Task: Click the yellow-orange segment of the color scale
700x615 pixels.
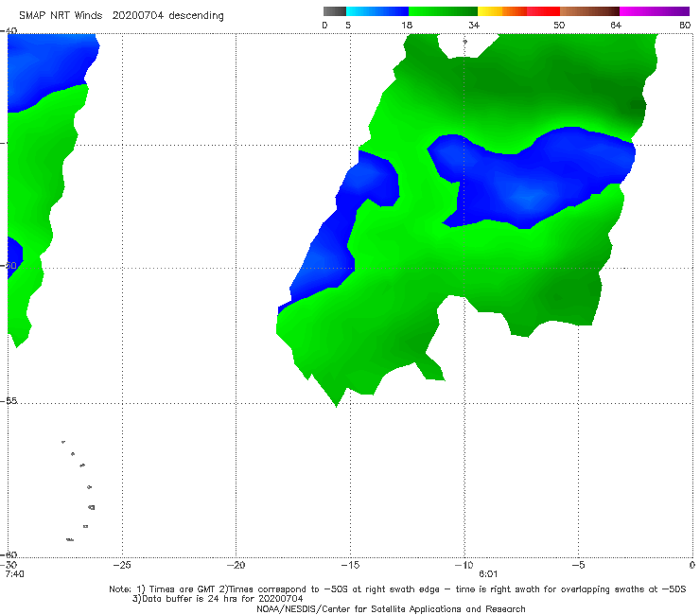Action: [501, 11]
